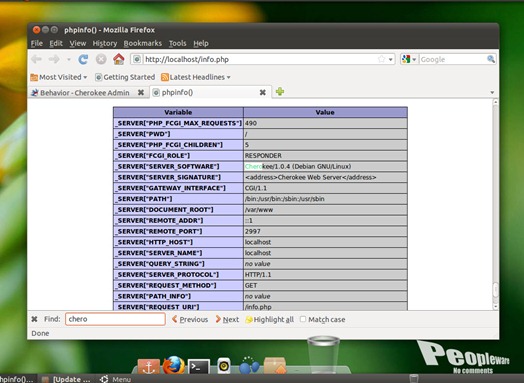Click the Variable column header
524x383 pixels.
(178, 112)
